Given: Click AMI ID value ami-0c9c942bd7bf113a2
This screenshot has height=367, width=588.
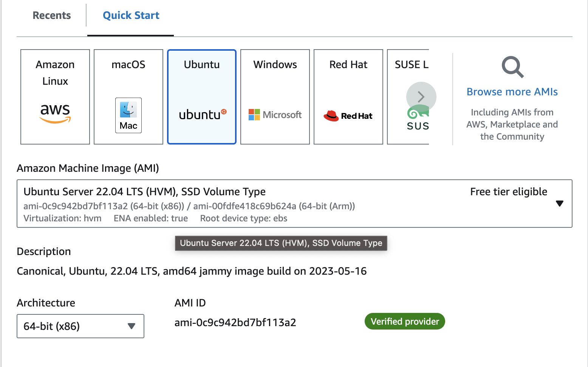Looking at the screenshot, I should coord(235,323).
